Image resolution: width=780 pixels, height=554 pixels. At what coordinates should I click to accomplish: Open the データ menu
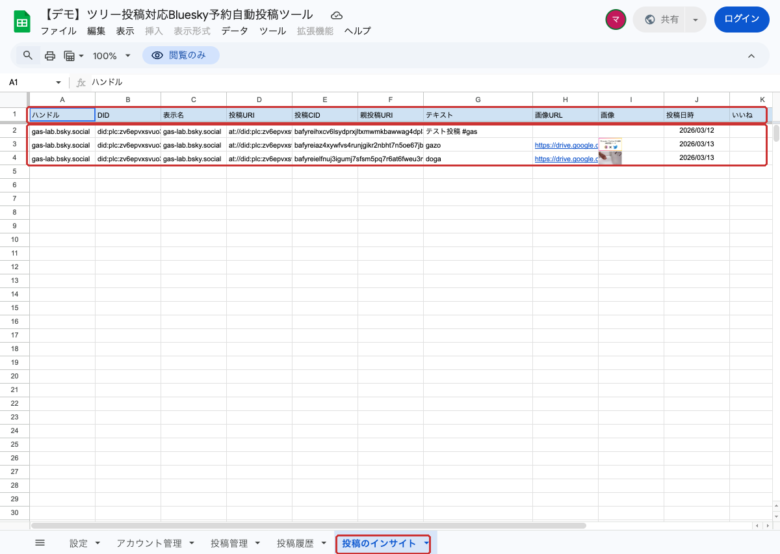[x=234, y=31]
